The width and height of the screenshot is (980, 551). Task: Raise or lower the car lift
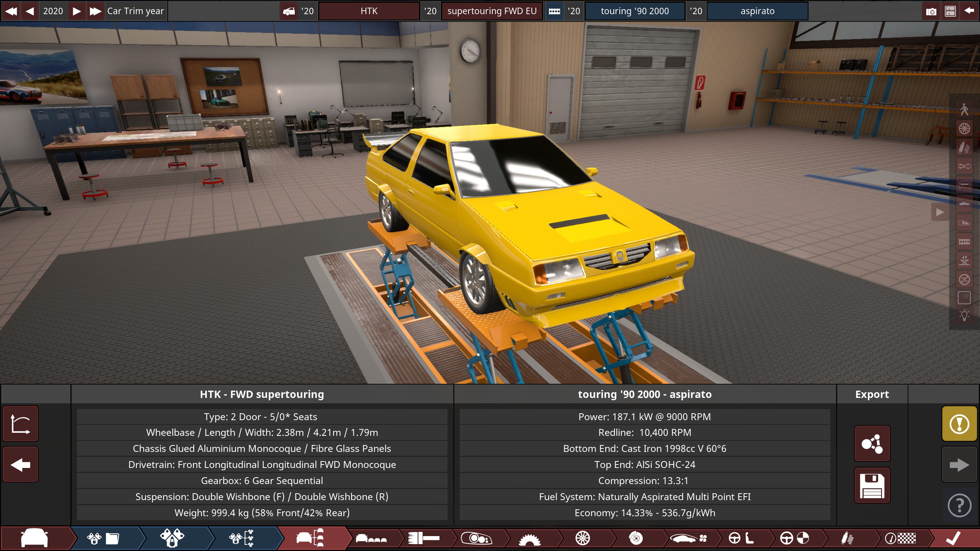coord(964,261)
